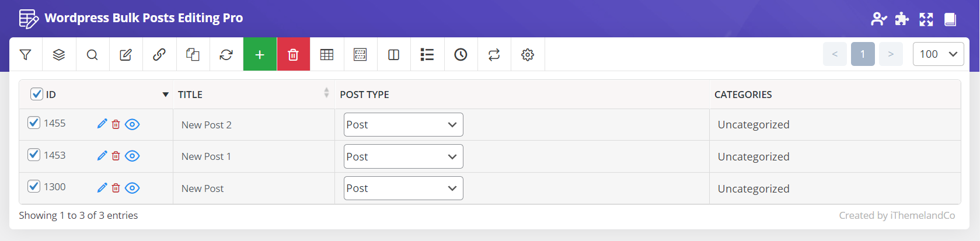
Task: Click the duplicate copy pages icon
Action: coord(193,54)
